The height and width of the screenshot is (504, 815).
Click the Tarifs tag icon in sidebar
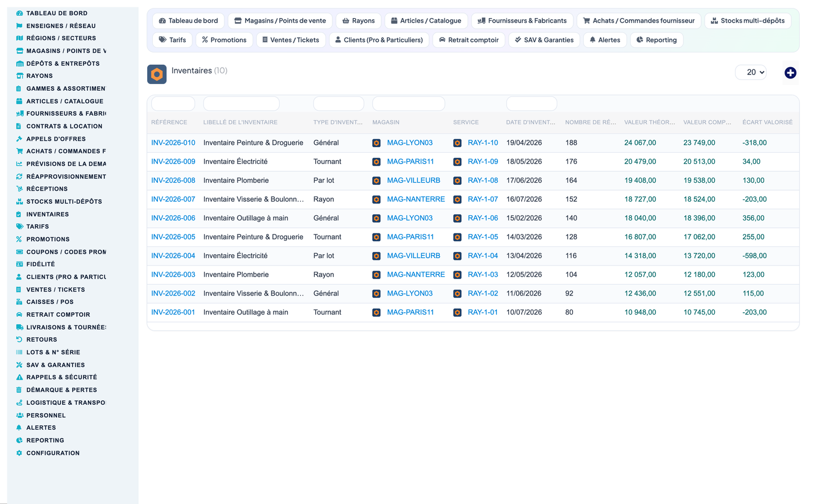19,226
